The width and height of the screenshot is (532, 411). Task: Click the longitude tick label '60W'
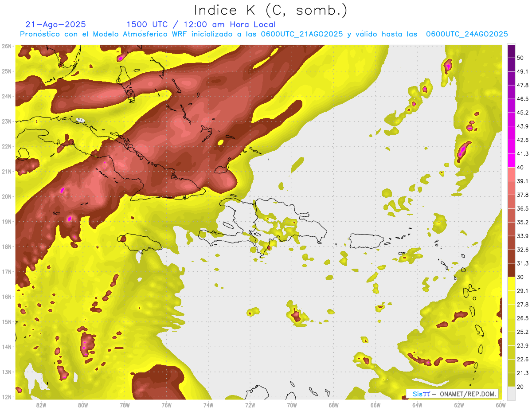[x=501, y=405]
